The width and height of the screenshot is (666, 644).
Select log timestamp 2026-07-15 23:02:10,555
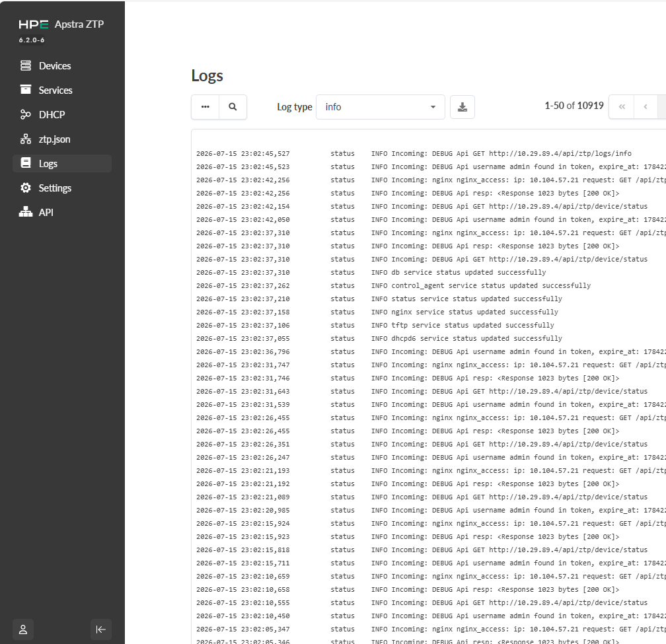[243, 603]
